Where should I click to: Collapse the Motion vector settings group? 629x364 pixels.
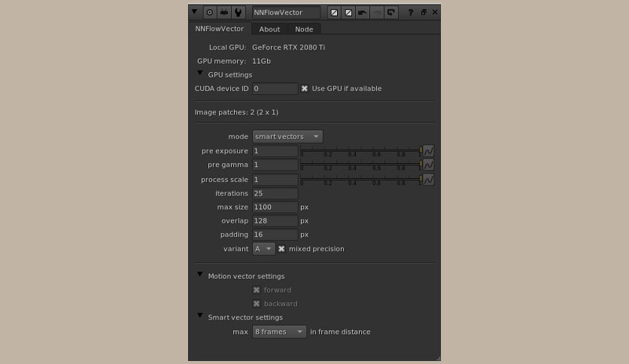(200, 275)
